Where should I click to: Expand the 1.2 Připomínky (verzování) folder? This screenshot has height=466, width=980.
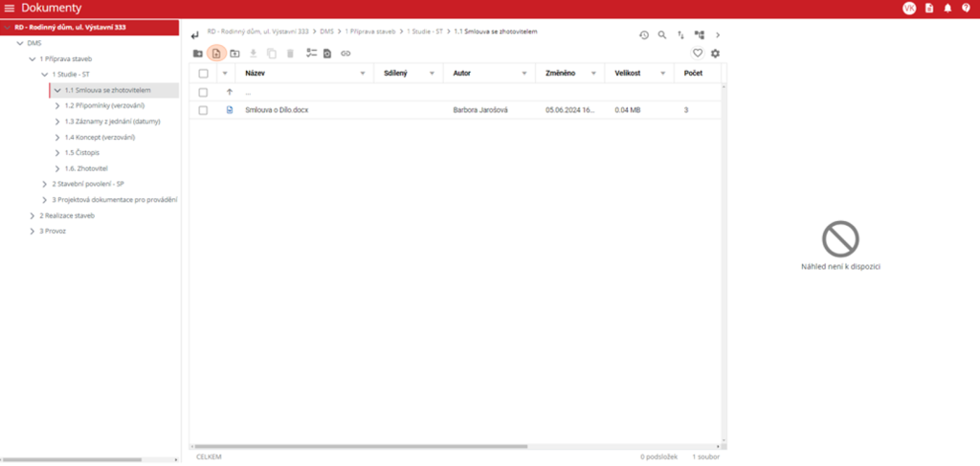click(57, 105)
